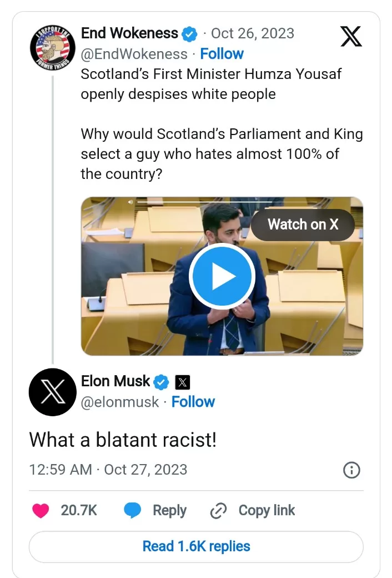Screen dimensions: 392x578
Task: Like the tweet with the heart
Action: tap(41, 511)
